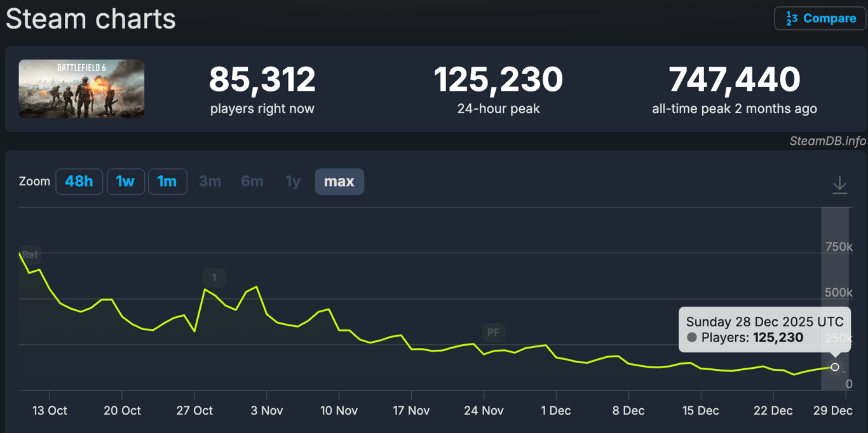Screen dimensions: 868x433
Task: Open the Battlefield 6 game thumbnail
Action: coord(81,89)
